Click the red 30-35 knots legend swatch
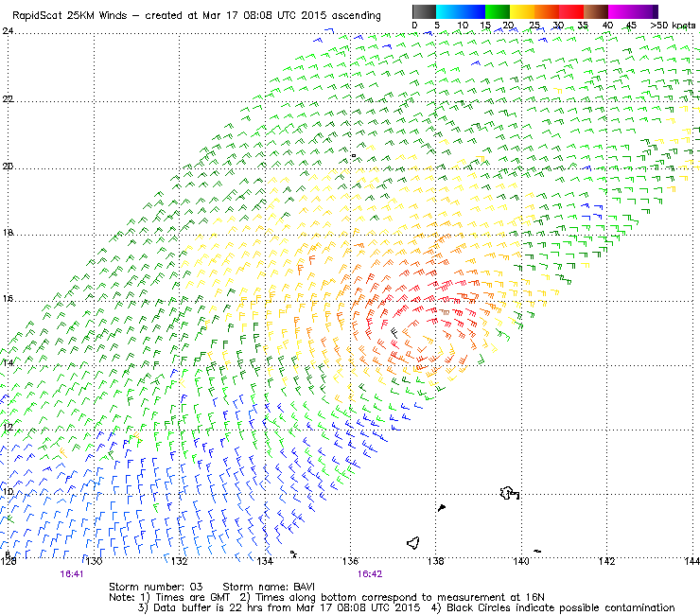 [x=571, y=11]
